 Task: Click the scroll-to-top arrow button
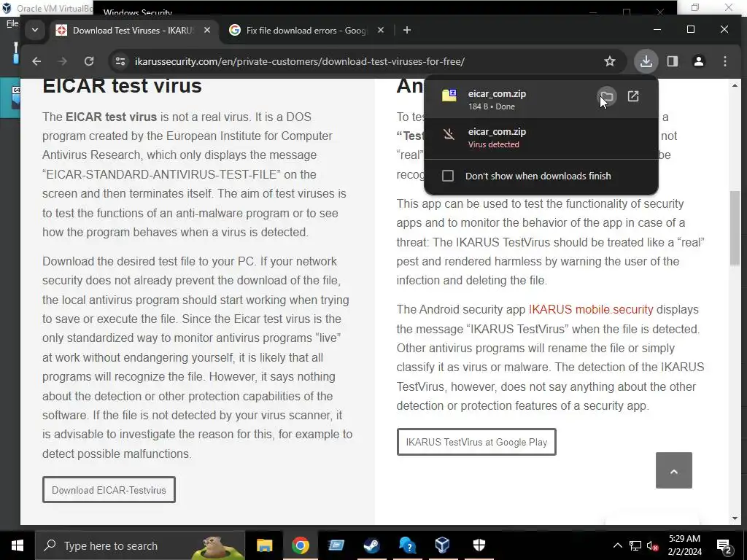click(x=673, y=470)
